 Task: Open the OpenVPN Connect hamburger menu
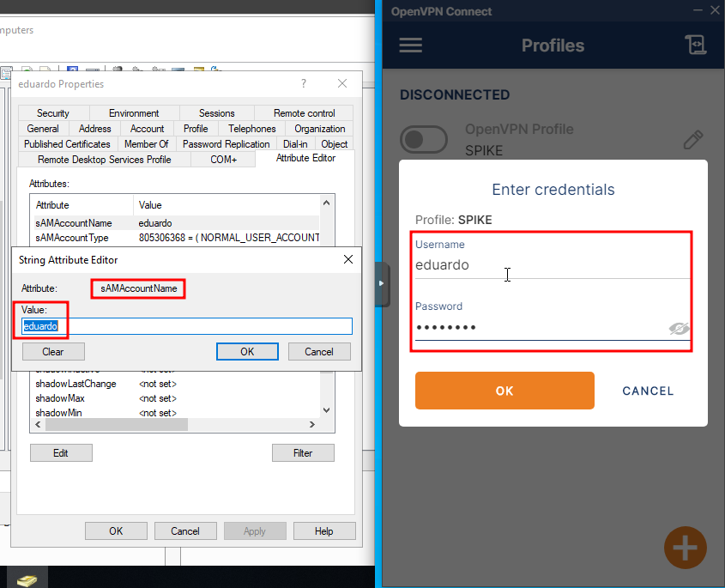point(411,45)
